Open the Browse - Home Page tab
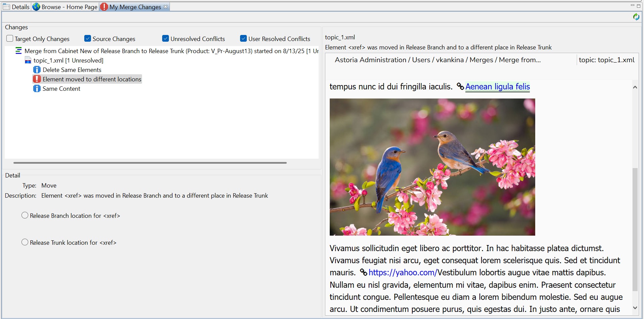 point(65,7)
